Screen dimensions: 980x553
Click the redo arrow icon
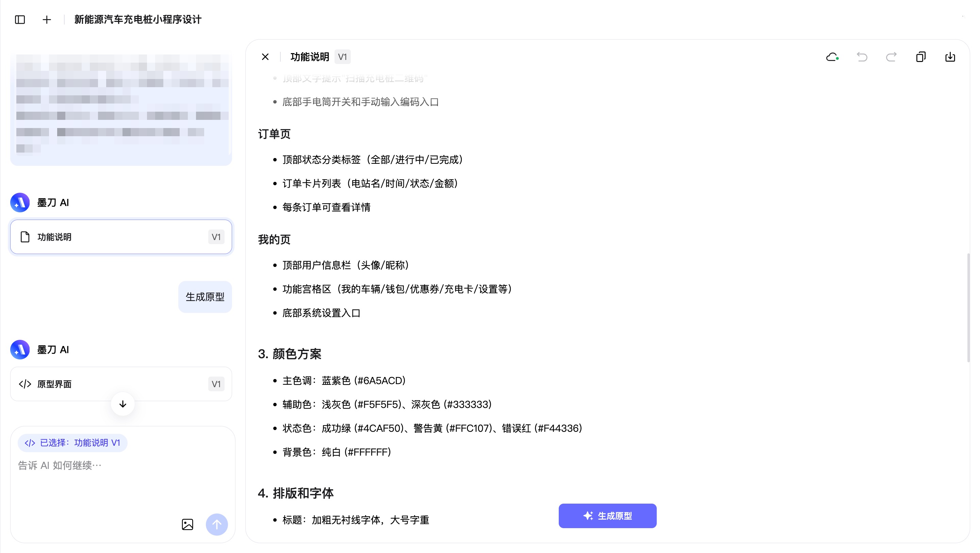coord(891,57)
